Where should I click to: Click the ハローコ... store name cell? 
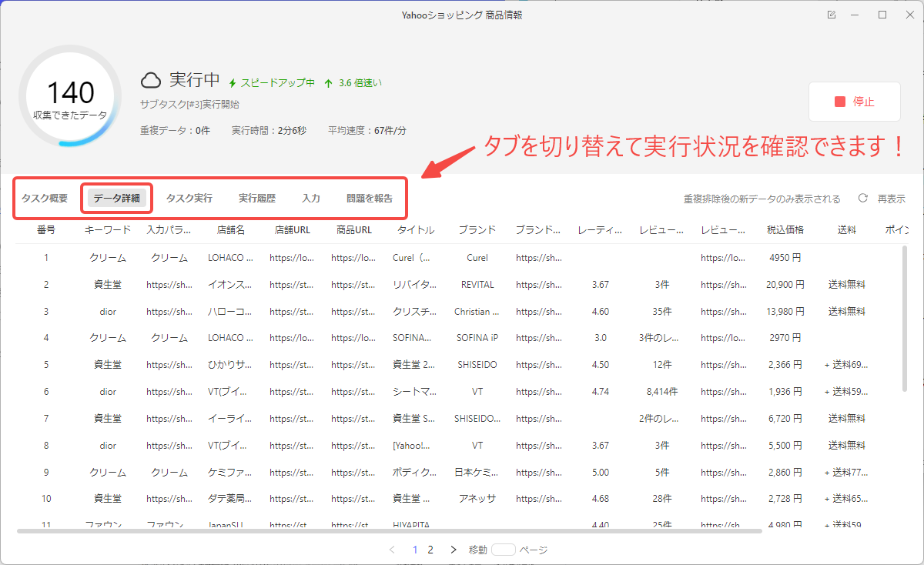pos(231,312)
